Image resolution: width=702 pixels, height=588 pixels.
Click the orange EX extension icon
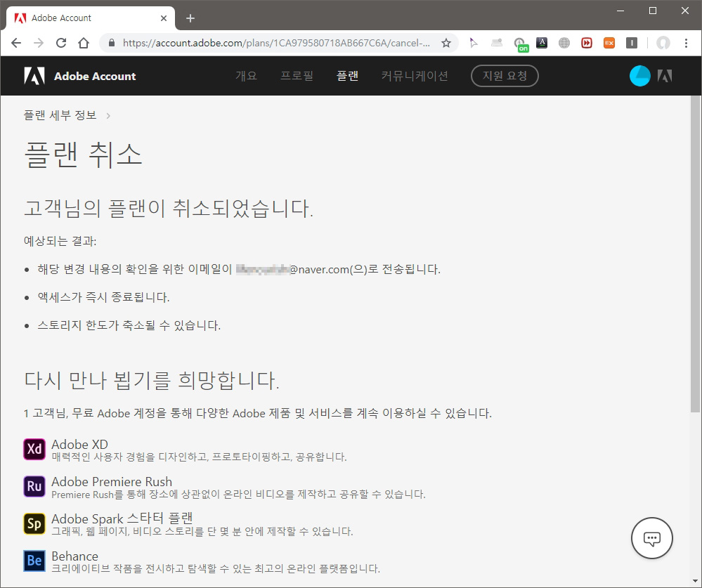(609, 43)
